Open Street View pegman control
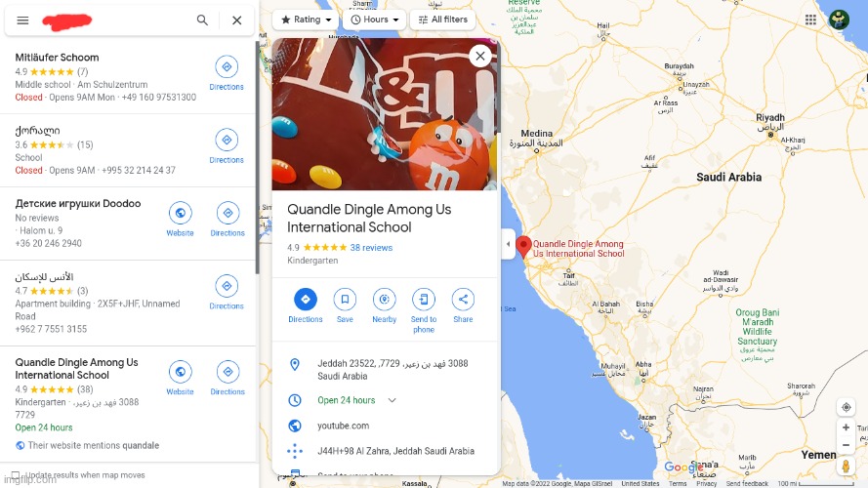Image resolution: width=868 pixels, height=488 pixels. 846,466
